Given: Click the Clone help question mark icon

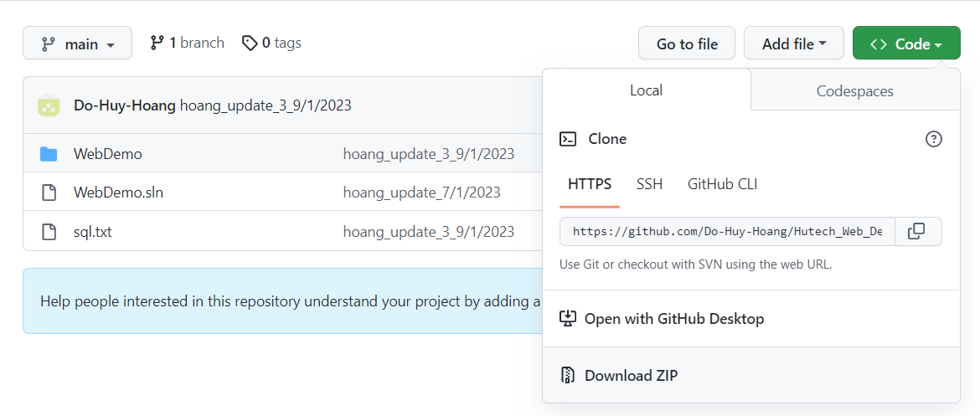Looking at the screenshot, I should (x=933, y=139).
